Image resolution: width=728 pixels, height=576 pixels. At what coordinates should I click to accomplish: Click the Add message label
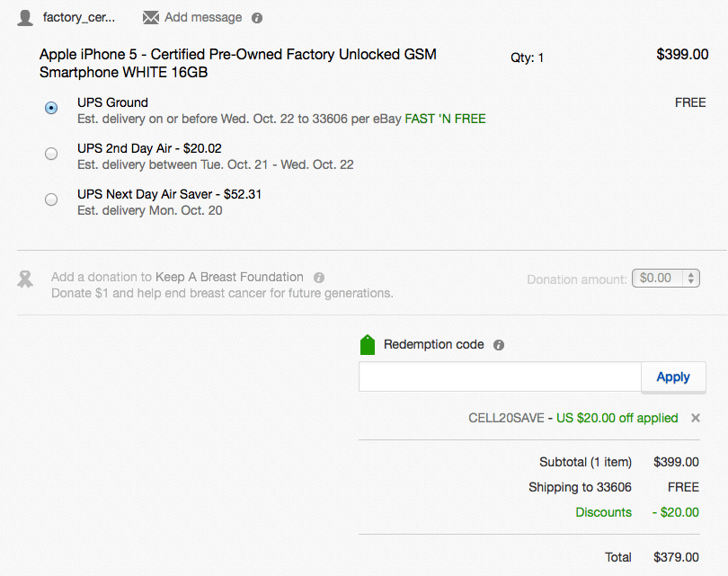point(205,17)
